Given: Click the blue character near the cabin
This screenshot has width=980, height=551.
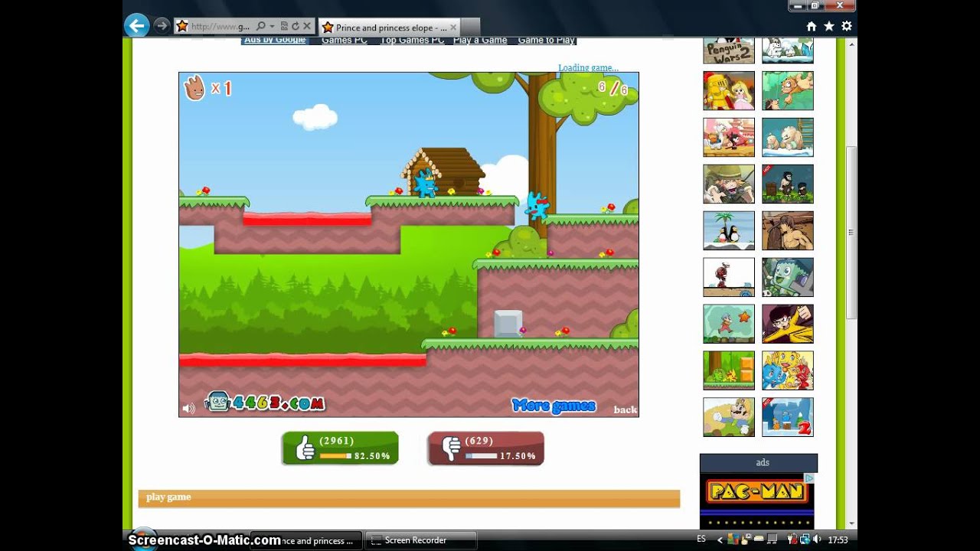Looking at the screenshot, I should pyautogui.click(x=425, y=184).
